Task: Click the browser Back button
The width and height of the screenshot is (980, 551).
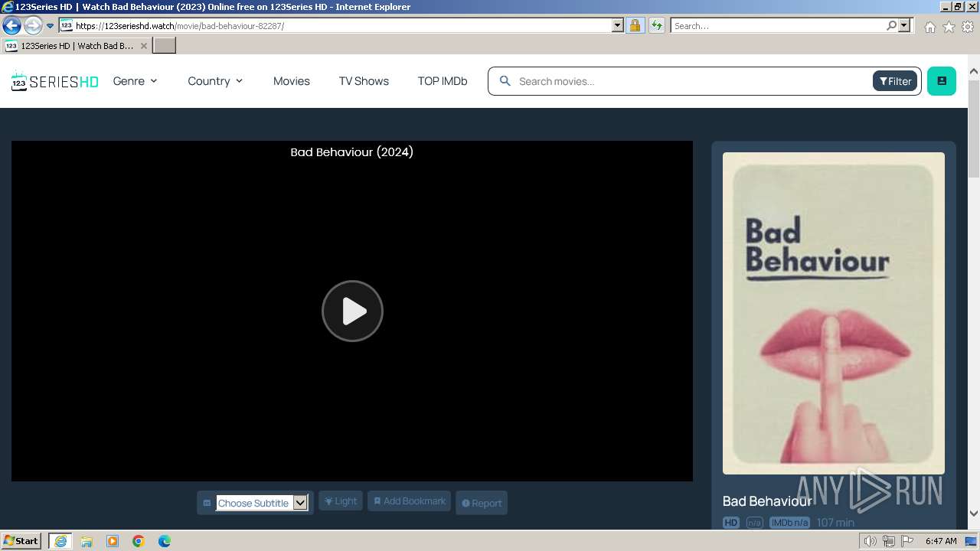Action: click(11, 26)
